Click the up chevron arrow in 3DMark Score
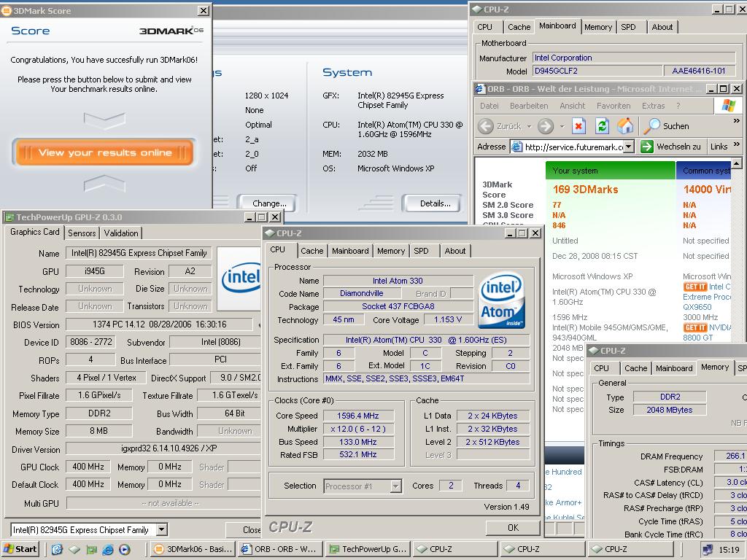Viewport: 747px width, 560px height. [104, 183]
